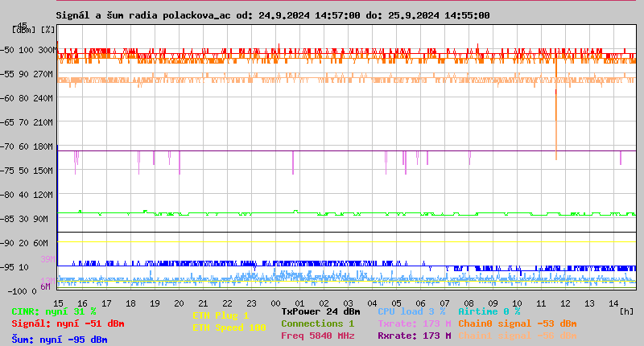The height and width of the screenshot is (346, 644).
Task: Click the '-55 90 270M' y-axis label
Action: (27, 74)
